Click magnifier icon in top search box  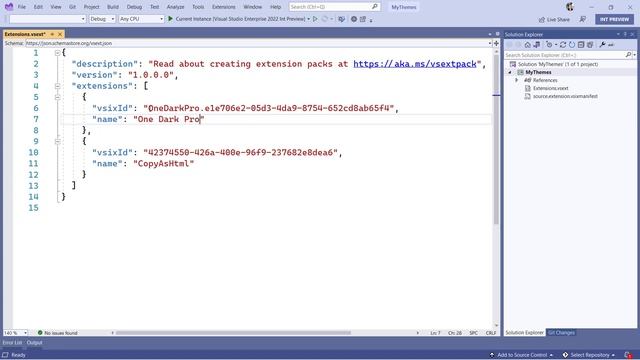pos(375,7)
